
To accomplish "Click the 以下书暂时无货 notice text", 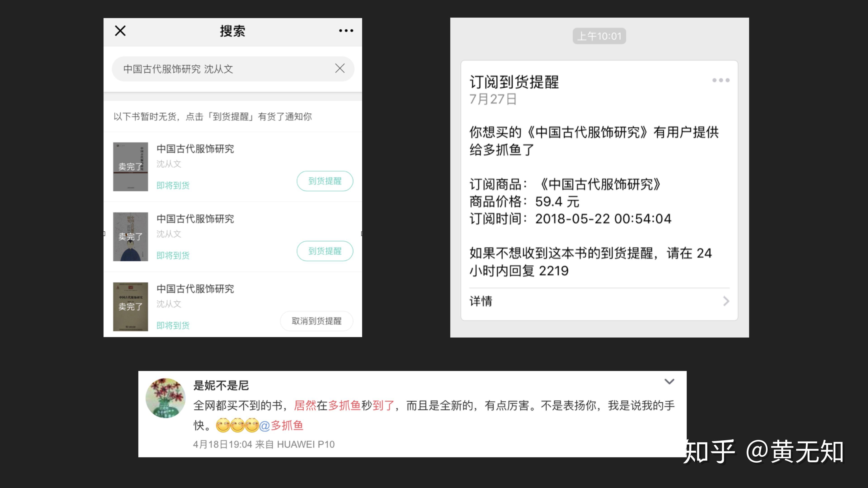I will click(212, 117).
